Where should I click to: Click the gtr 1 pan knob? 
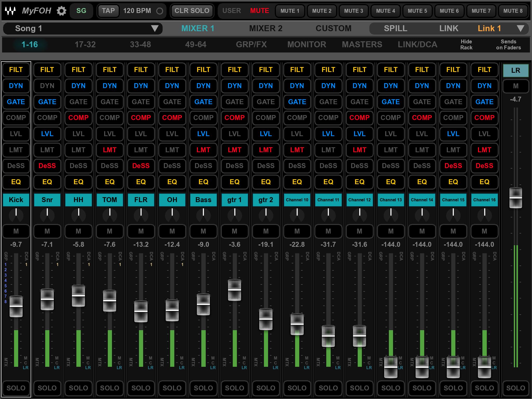pyautogui.click(x=235, y=215)
